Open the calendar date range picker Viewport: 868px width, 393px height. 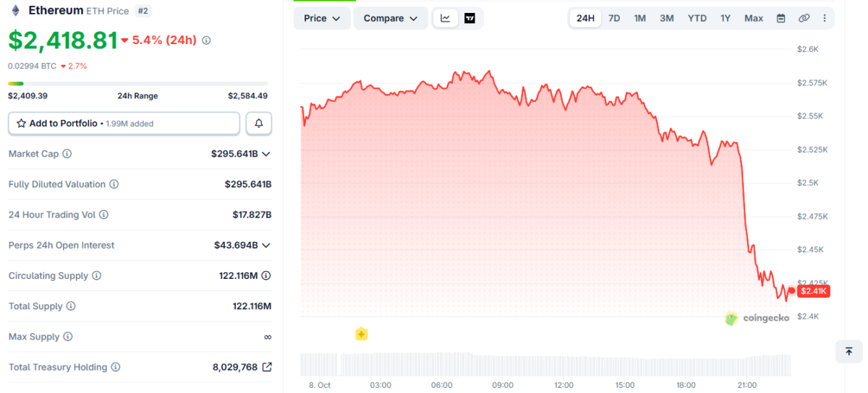[x=780, y=18]
